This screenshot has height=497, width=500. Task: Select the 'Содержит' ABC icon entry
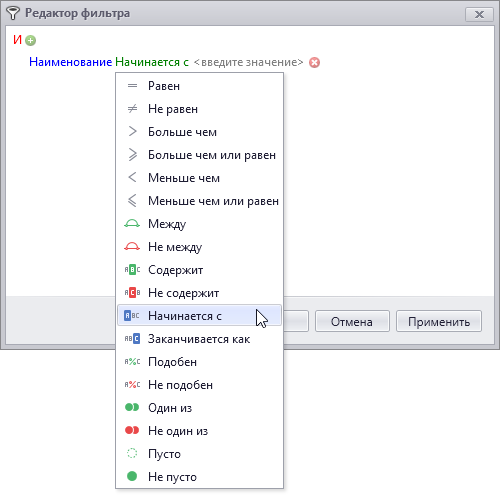pyautogui.click(x=132, y=270)
